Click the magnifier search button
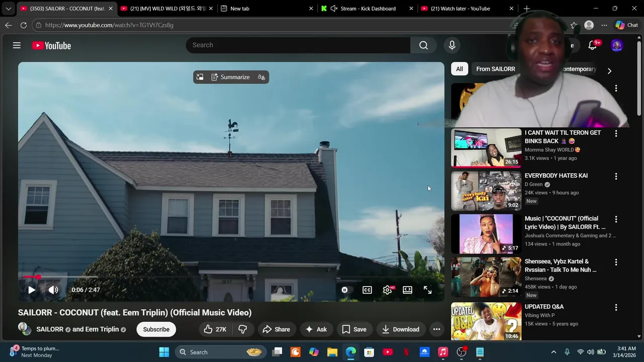The width and height of the screenshot is (644, 362). point(424,45)
